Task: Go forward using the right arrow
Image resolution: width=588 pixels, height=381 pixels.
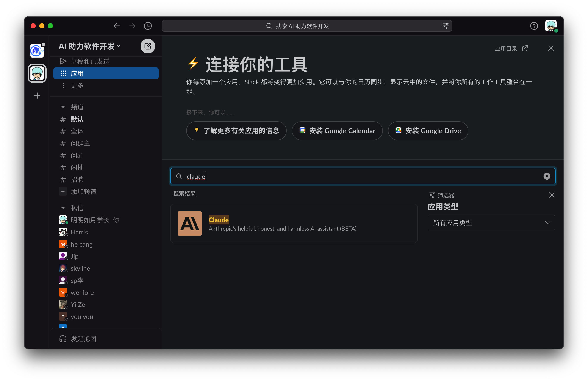Action: 132,26
